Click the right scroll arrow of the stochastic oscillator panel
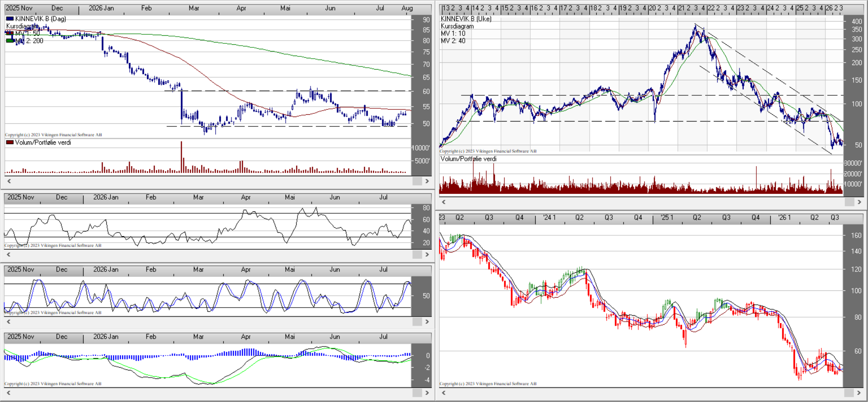868x402 pixels. click(x=427, y=322)
